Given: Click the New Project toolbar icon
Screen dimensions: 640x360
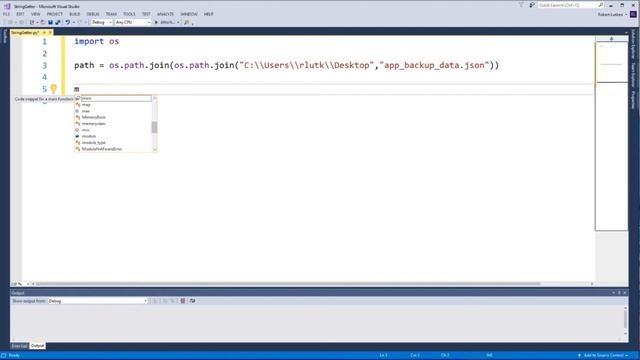Looking at the screenshot, I should pyautogui.click(x=32, y=22).
